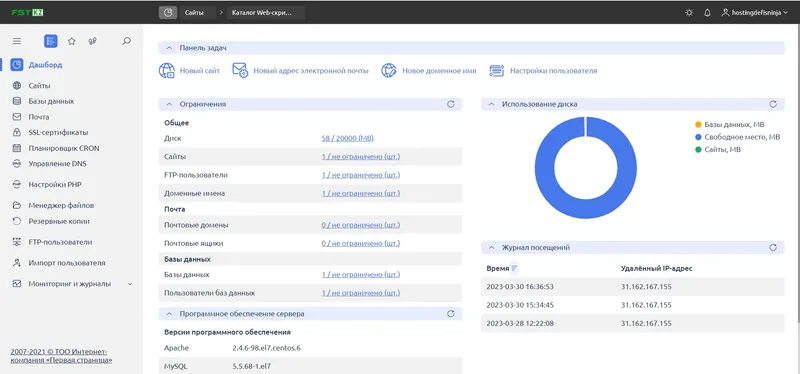Viewport: 800px width, 374px height.
Task: Refresh the Журнал посещений panel
Action: 773,247
